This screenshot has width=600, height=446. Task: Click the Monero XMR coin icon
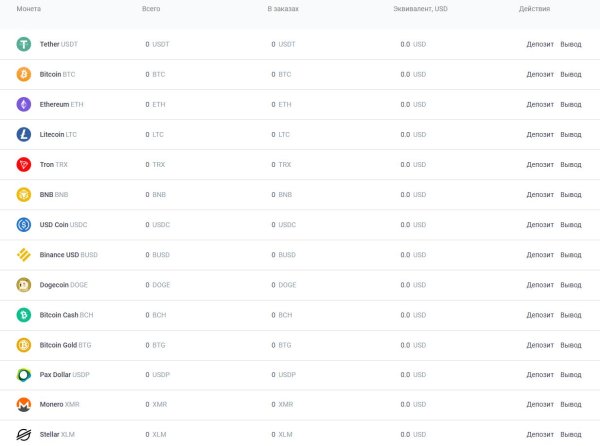point(24,405)
